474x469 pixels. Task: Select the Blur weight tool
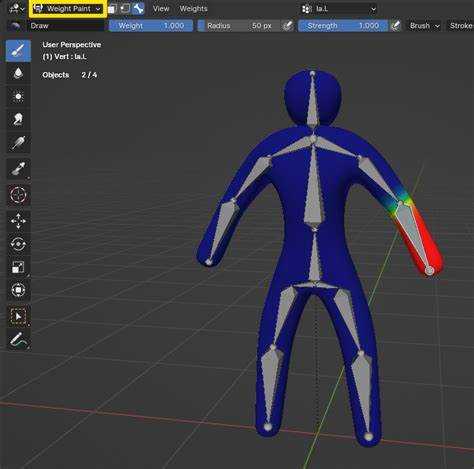click(x=18, y=73)
